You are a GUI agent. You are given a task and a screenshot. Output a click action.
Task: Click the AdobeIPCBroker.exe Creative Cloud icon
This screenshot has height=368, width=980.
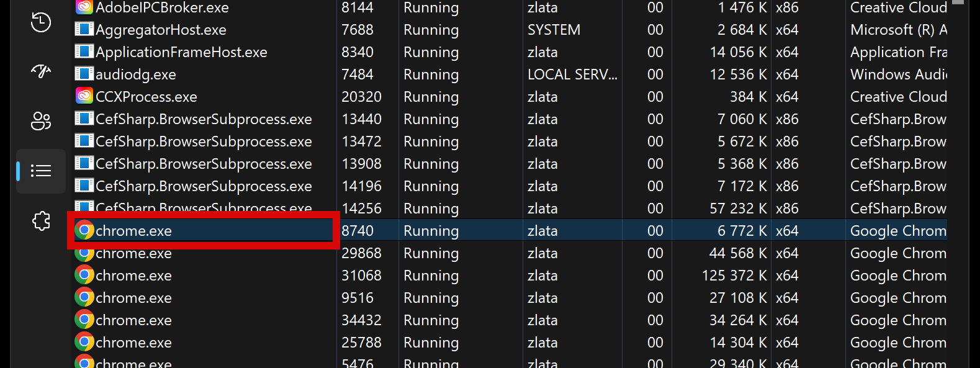pyautogui.click(x=84, y=7)
